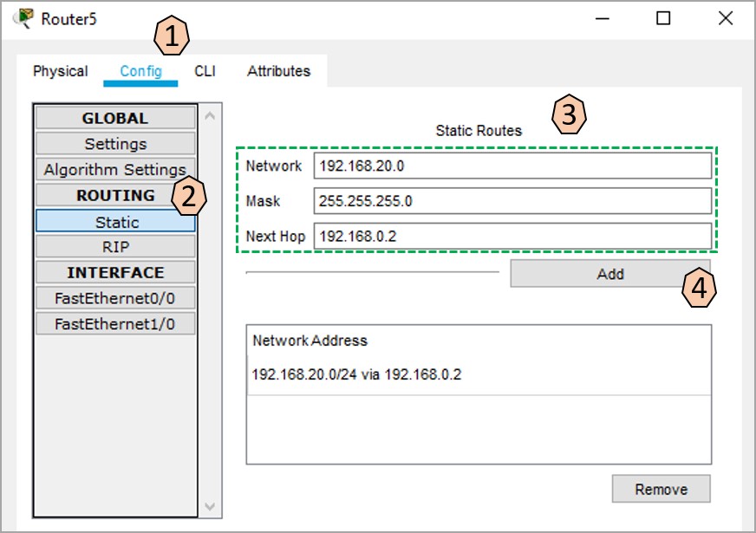The height and width of the screenshot is (533, 756).
Task: Open Algorithm Settings
Action: pos(114,169)
